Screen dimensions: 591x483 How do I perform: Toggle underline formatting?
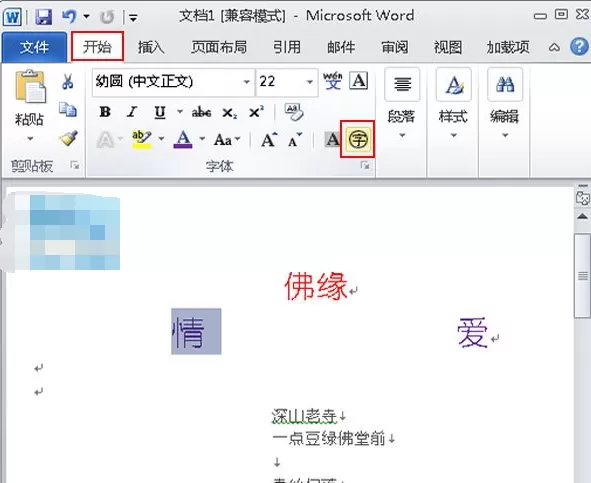160,112
